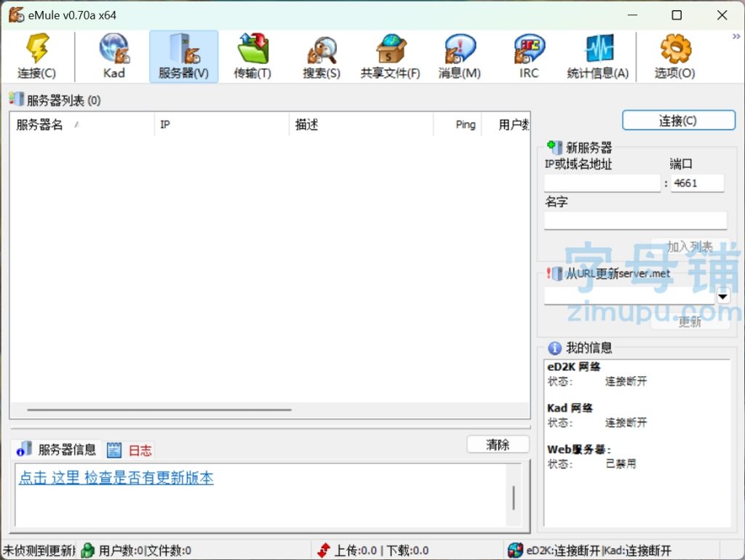Viewport: 745px width, 560px height.
Task: Focus the server Name (名字) field
Action: (x=635, y=221)
